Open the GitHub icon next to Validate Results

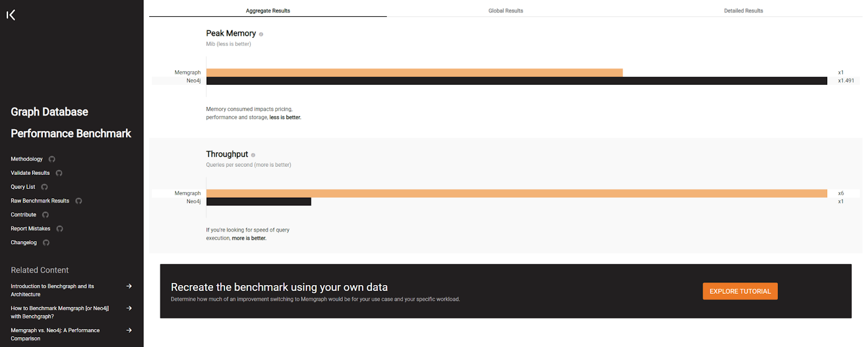(59, 173)
